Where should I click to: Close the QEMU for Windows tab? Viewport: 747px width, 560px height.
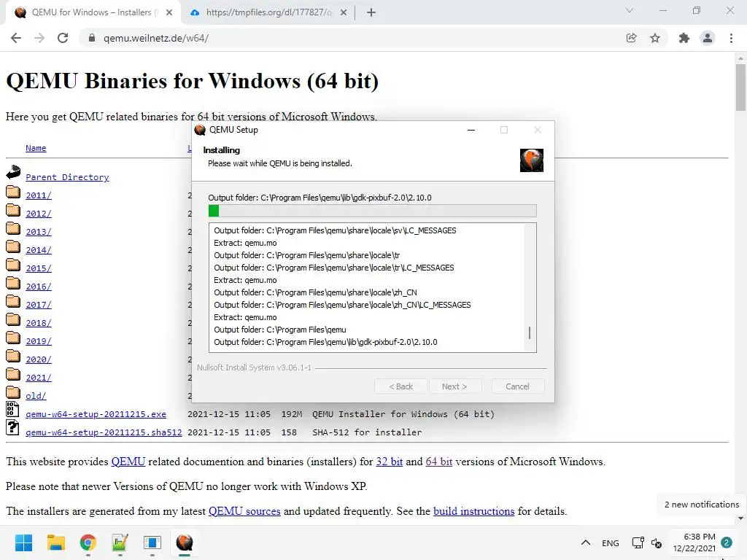[169, 12]
